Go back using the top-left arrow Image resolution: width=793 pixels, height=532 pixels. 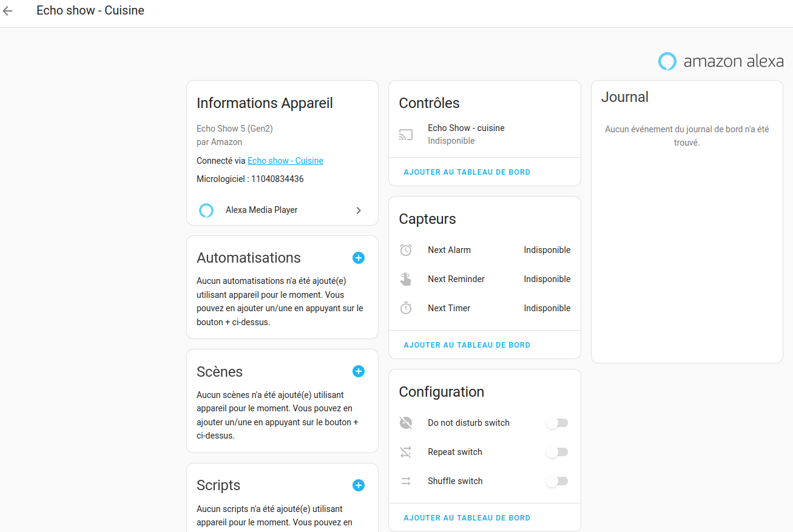click(8, 11)
